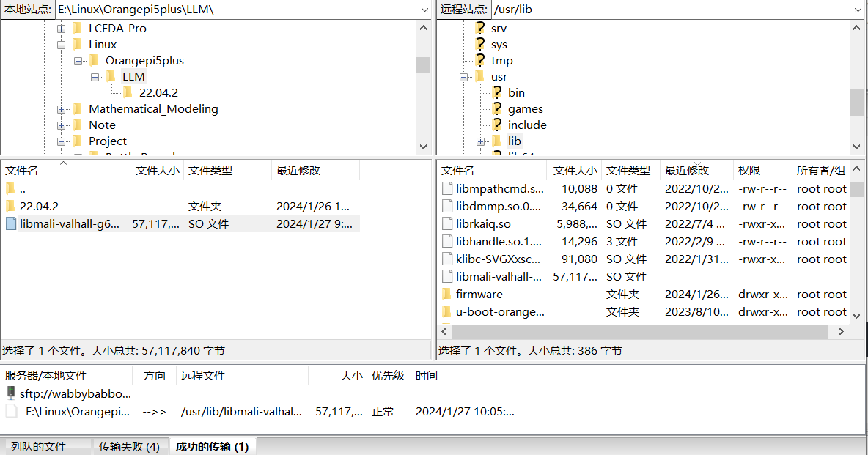The height and width of the screenshot is (455, 868).
Task: Expand the remote lib directory node
Action: (480, 141)
